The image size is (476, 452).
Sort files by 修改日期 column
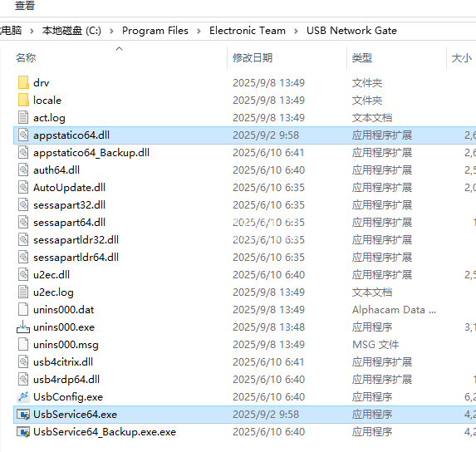coord(253,57)
